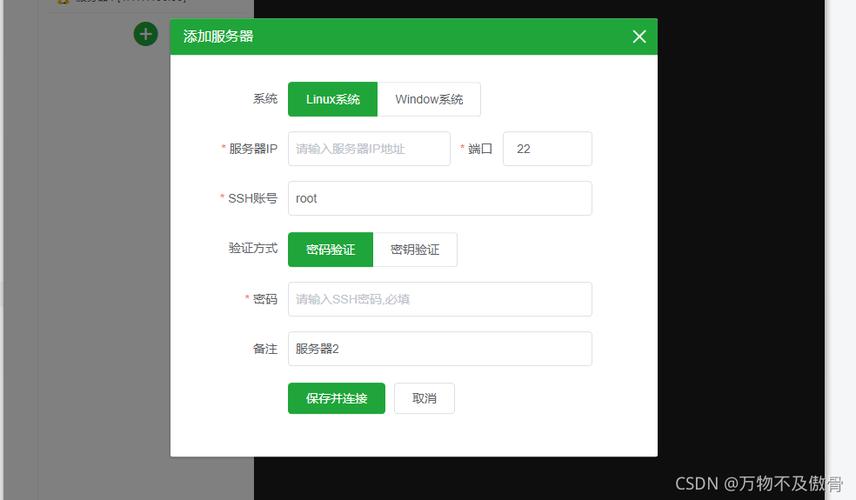Choose 密码验证 authentication method
The width and height of the screenshot is (856, 500).
330,249
